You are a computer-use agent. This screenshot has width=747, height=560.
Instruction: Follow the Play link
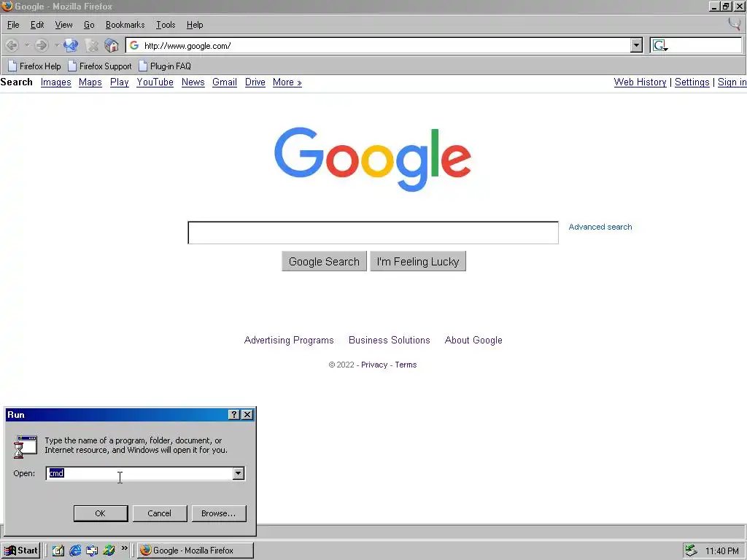[120, 82]
